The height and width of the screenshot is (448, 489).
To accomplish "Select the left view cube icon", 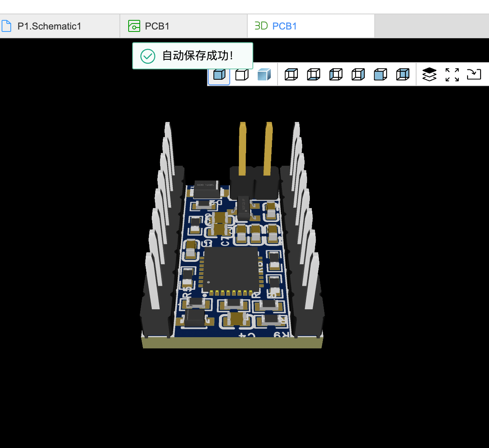I will (336, 75).
